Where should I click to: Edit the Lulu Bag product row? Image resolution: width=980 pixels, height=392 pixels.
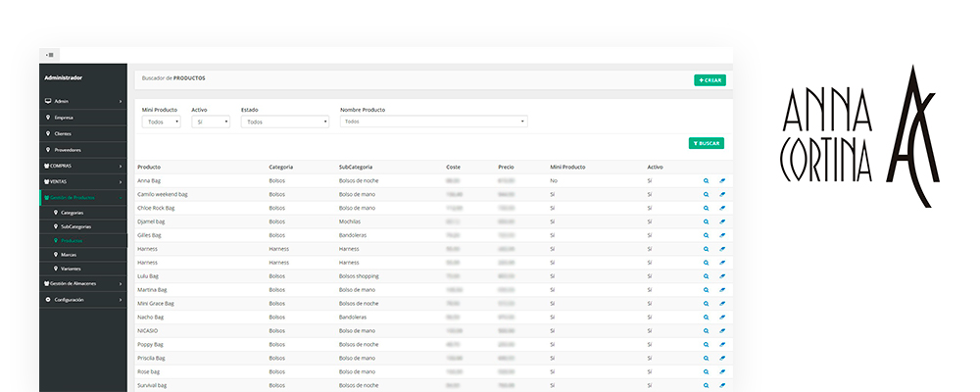(x=722, y=276)
